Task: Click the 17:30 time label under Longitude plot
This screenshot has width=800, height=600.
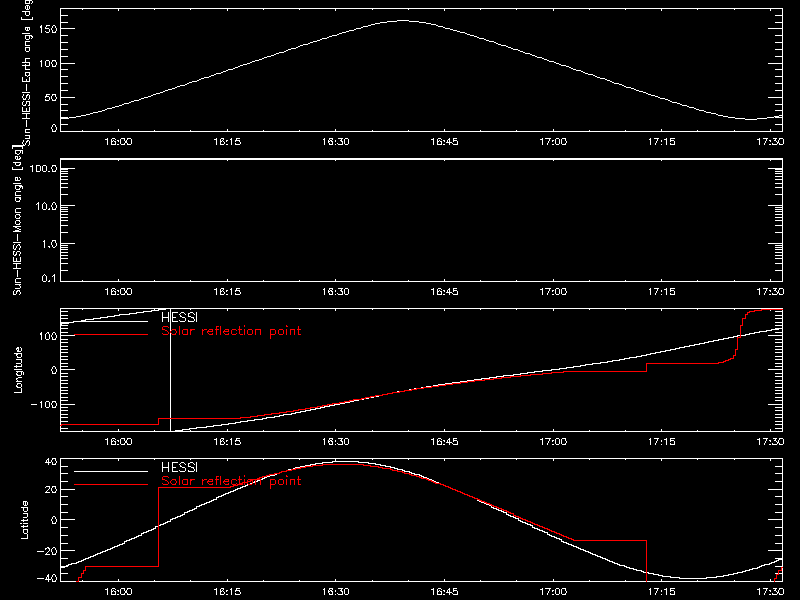Action: pyautogui.click(x=770, y=442)
